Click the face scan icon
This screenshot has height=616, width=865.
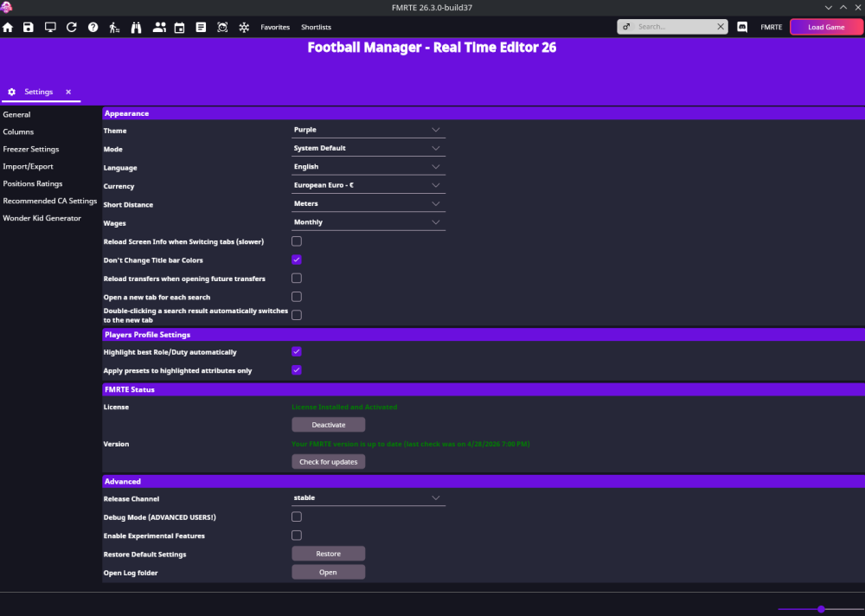click(222, 27)
